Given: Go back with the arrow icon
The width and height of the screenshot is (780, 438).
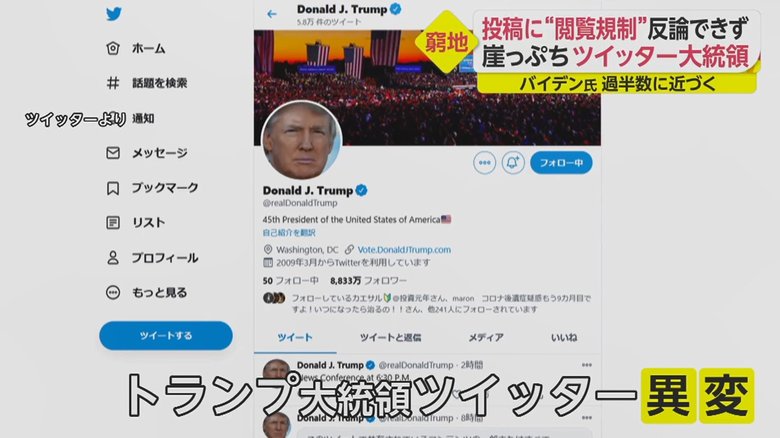Looking at the screenshot, I should click(x=272, y=14).
